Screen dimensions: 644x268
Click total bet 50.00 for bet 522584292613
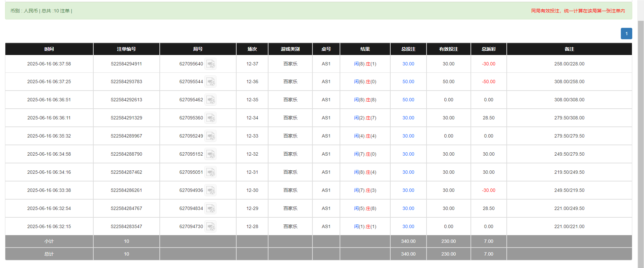click(408, 100)
